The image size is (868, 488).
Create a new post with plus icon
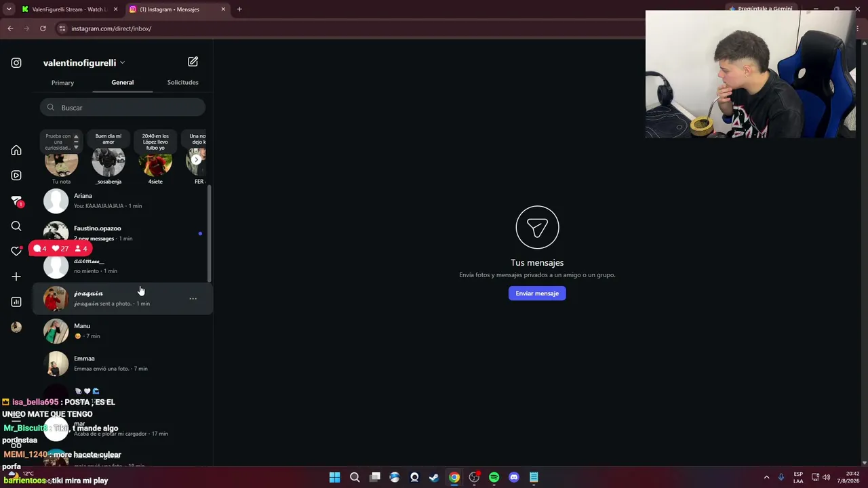click(x=16, y=277)
